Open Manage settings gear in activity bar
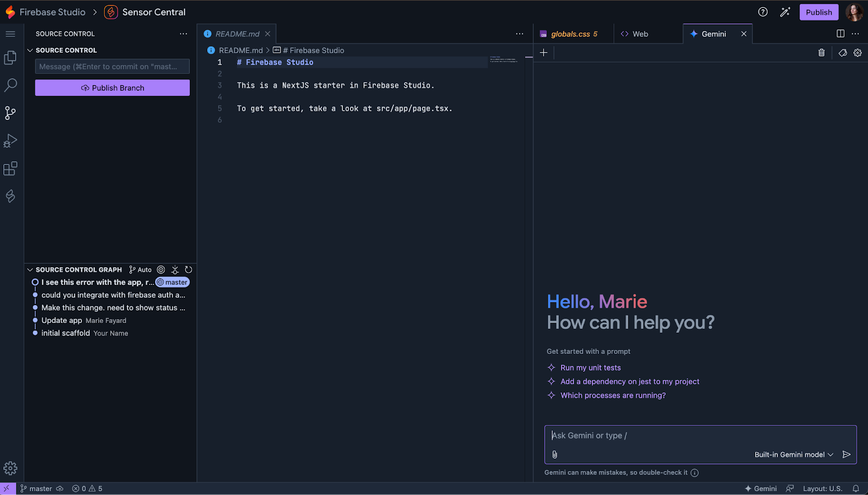Image resolution: width=868 pixels, height=495 pixels. pos(10,468)
